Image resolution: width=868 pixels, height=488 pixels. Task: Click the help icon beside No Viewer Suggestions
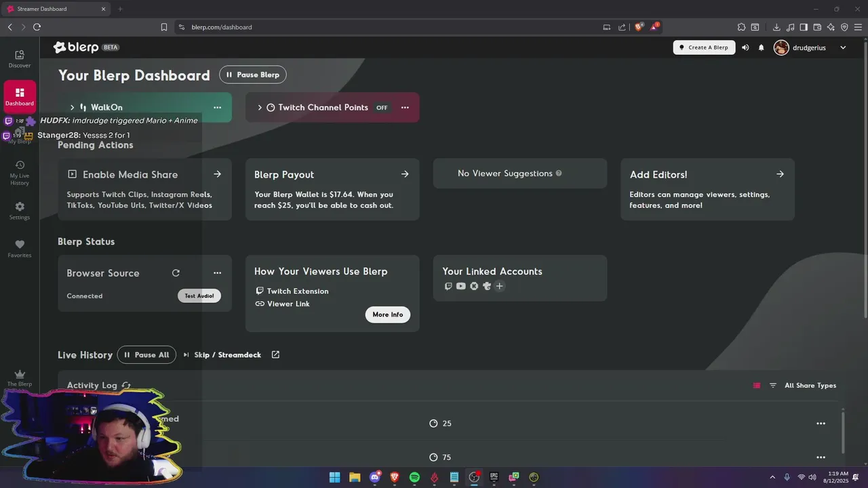coord(559,174)
